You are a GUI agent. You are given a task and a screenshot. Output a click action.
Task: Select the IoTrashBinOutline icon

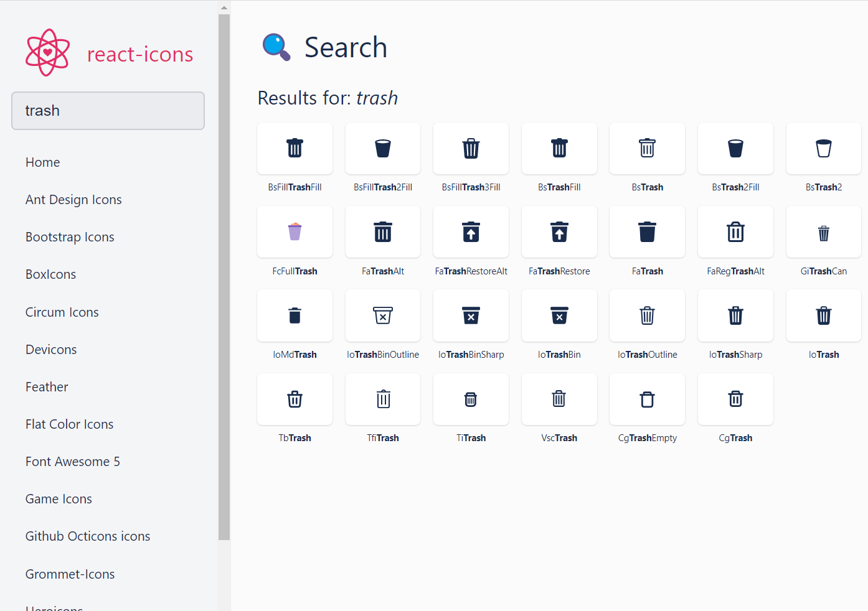(383, 315)
